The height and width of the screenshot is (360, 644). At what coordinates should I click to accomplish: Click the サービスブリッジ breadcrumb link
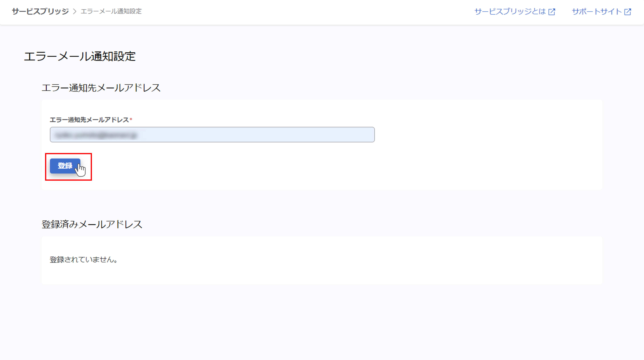point(40,11)
